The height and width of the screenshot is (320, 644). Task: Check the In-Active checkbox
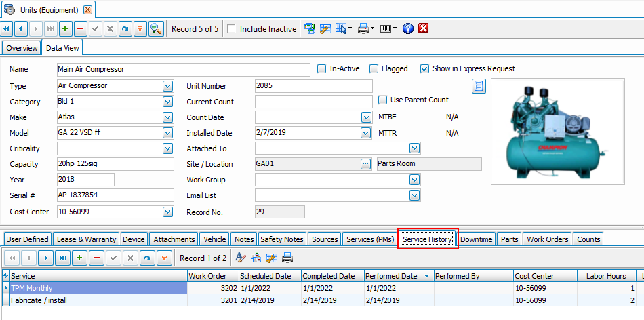click(321, 69)
